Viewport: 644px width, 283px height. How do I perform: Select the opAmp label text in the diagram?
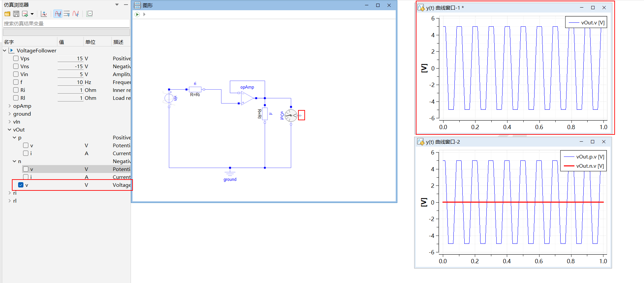click(247, 87)
